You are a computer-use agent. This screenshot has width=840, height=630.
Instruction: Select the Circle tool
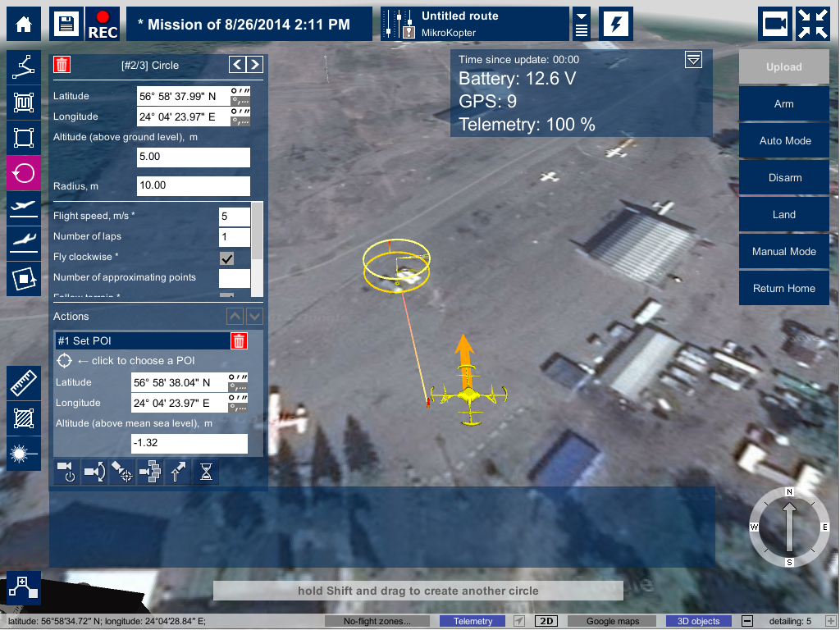click(x=24, y=173)
